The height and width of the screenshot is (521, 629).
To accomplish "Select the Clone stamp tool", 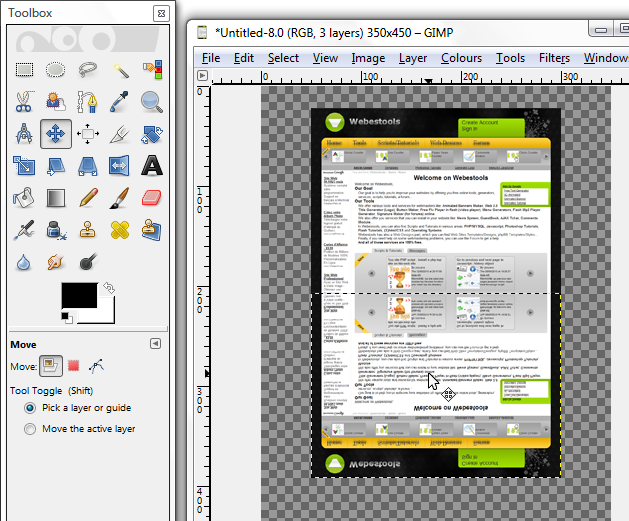I will coord(87,230).
